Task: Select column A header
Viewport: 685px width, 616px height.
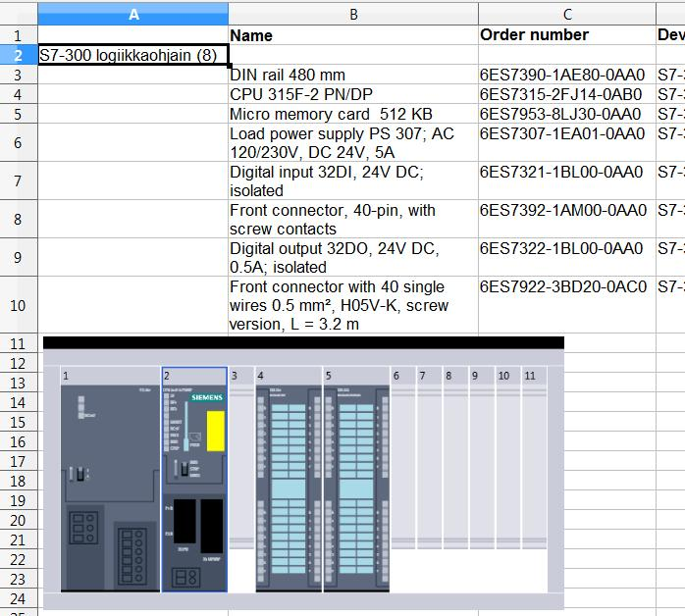Action: [132, 14]
